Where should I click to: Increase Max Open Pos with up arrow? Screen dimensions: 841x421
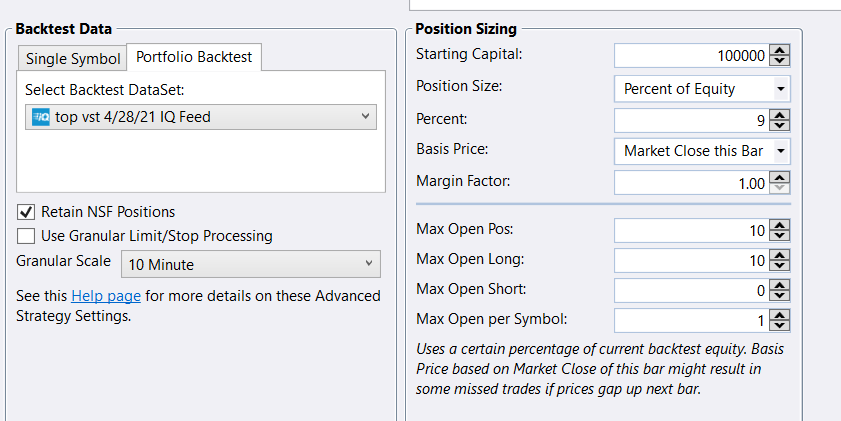point(780,225)
